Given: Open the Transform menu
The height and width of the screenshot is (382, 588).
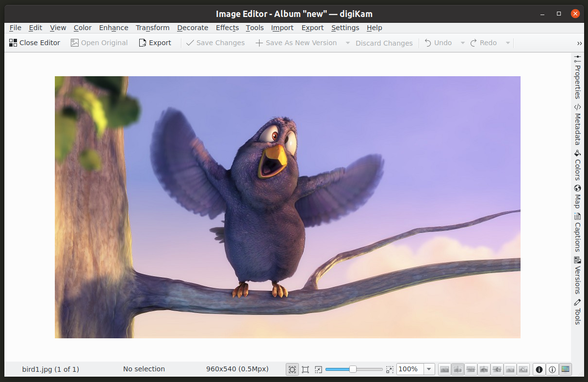Looking at the screenshot, I should point(152,28).
